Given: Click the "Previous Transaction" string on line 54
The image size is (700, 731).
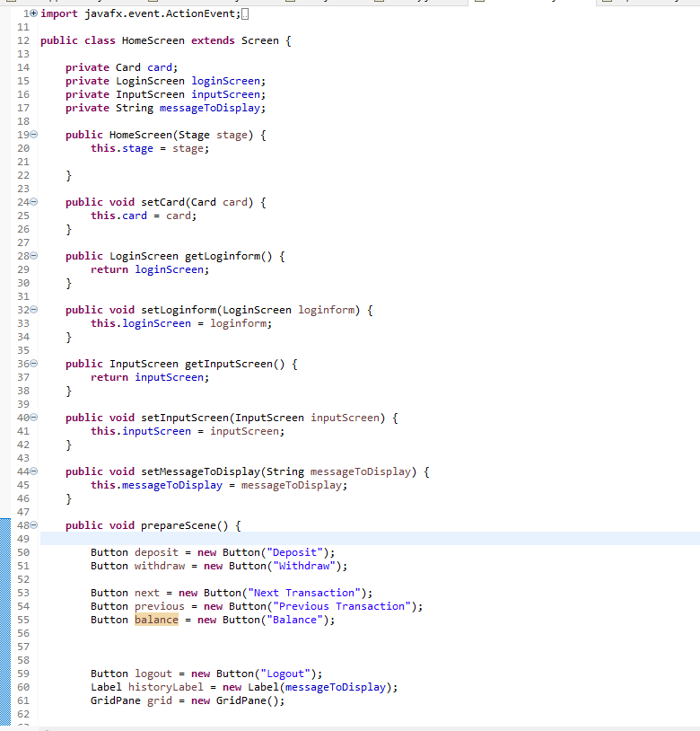Looking at the screenshot, I should tap(342, 606).
